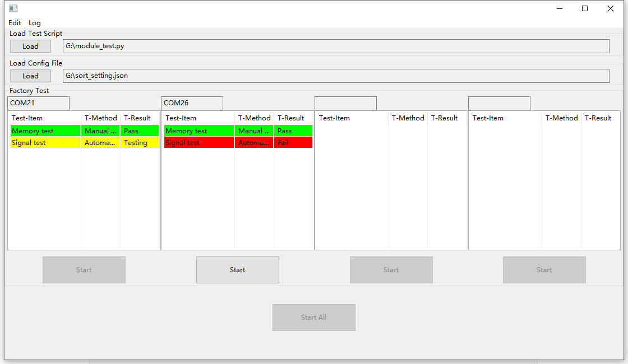Click the application icon in the title bar
This screenshot has height=364, width=628.
(x=13, y=8)
